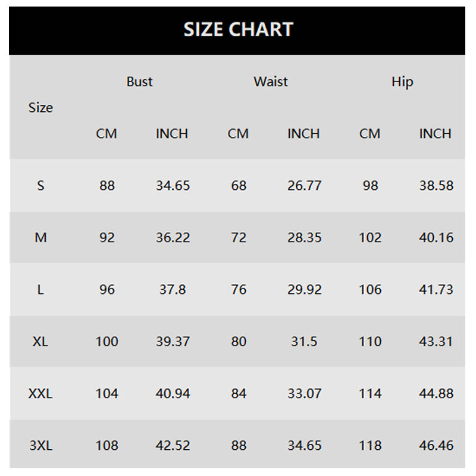Click waist value 26.77 for size S
This screenshot has width=476, height=476.
pyautogui.click(x=304, y=186)
